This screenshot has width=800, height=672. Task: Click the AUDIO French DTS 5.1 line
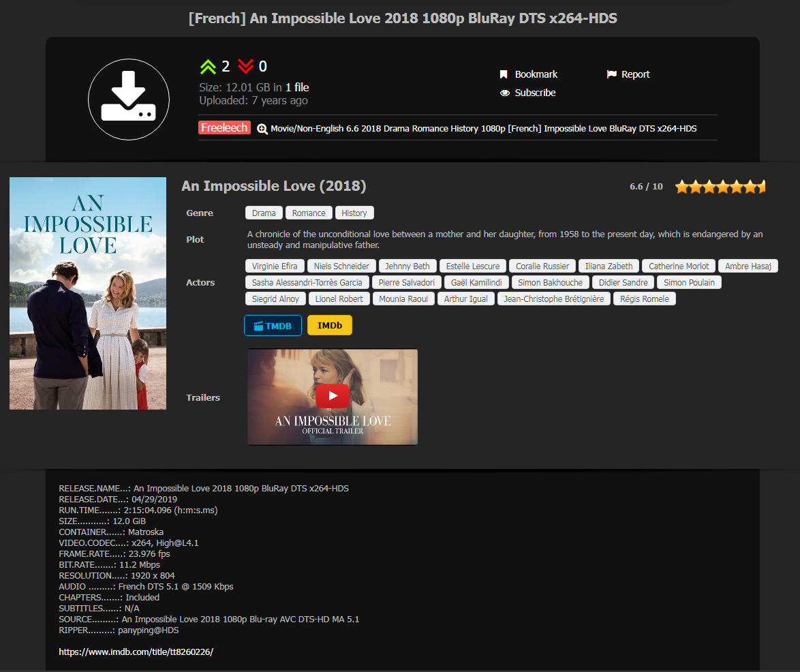146,587
